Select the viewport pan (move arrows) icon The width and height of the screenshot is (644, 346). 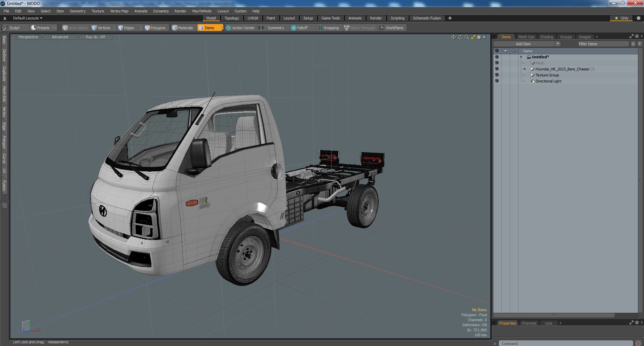pos(453,37)
